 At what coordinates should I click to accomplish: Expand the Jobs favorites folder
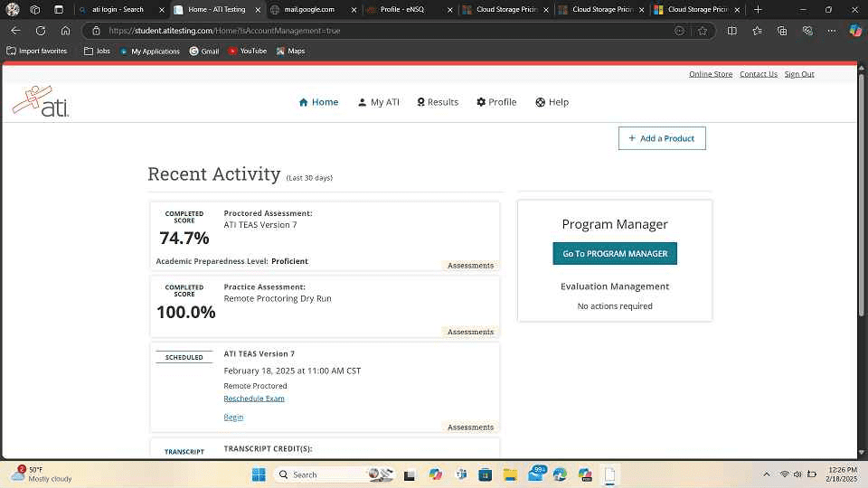click(97, 51)
